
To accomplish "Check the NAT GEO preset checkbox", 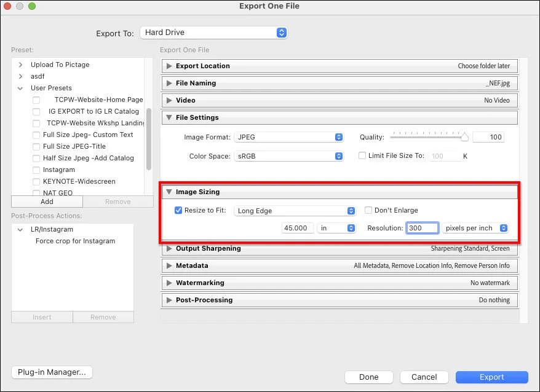I will 35,193.
